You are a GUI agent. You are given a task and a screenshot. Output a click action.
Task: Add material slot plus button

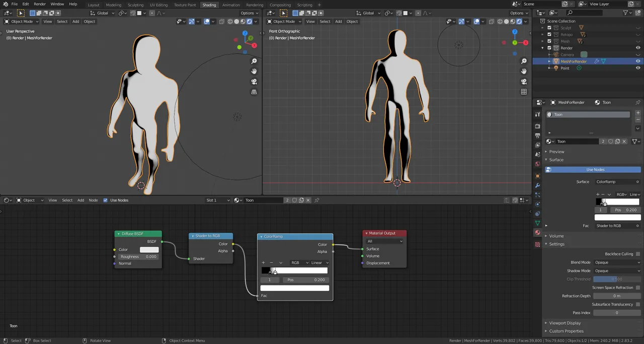[x=638, y=113]
